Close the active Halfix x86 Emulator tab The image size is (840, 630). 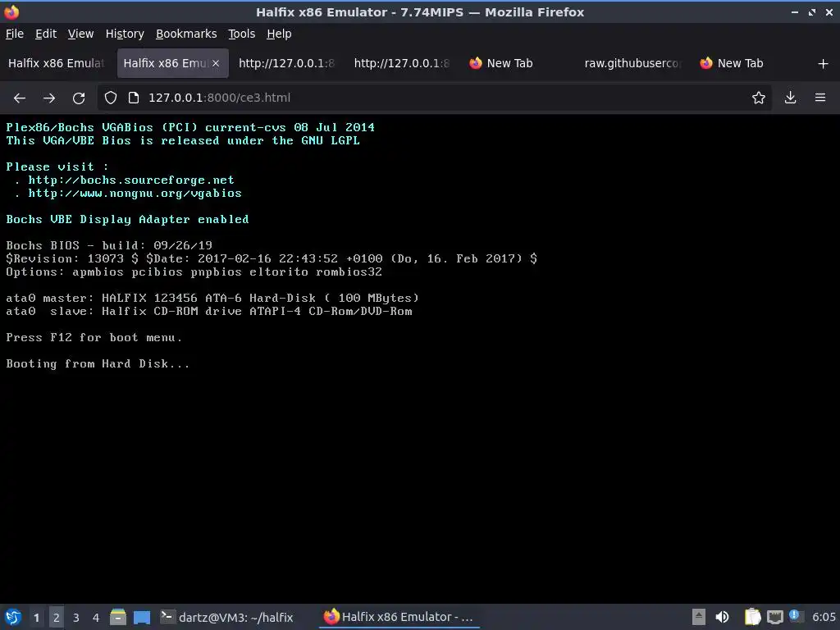[x=216, y=63]
